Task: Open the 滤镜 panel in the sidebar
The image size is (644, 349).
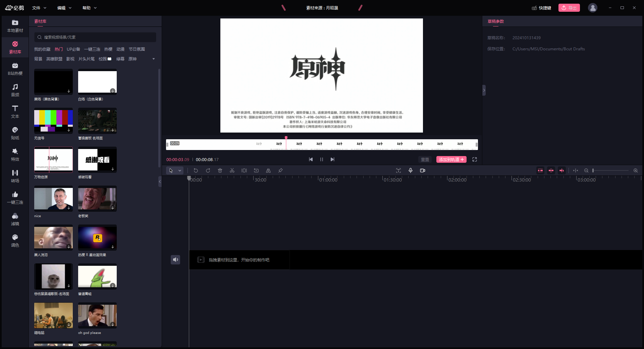Action: pyautogui.click(x=15, y=219)
